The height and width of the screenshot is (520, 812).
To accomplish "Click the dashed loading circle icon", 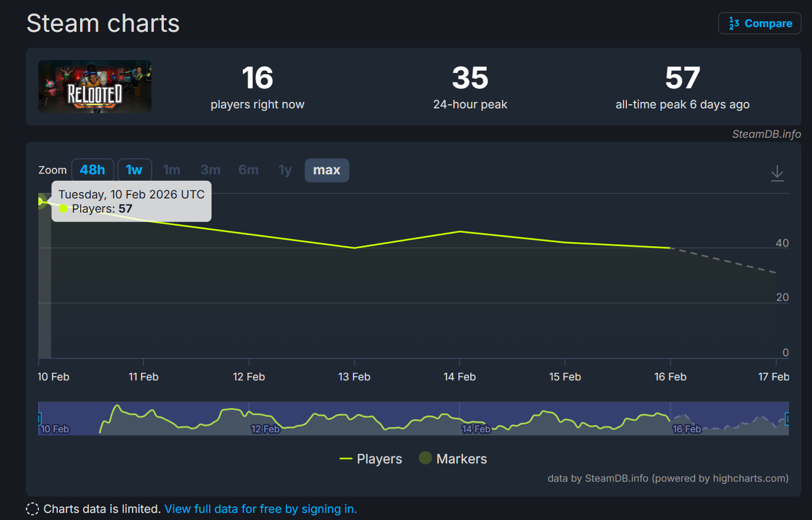I will click(33, 509).
